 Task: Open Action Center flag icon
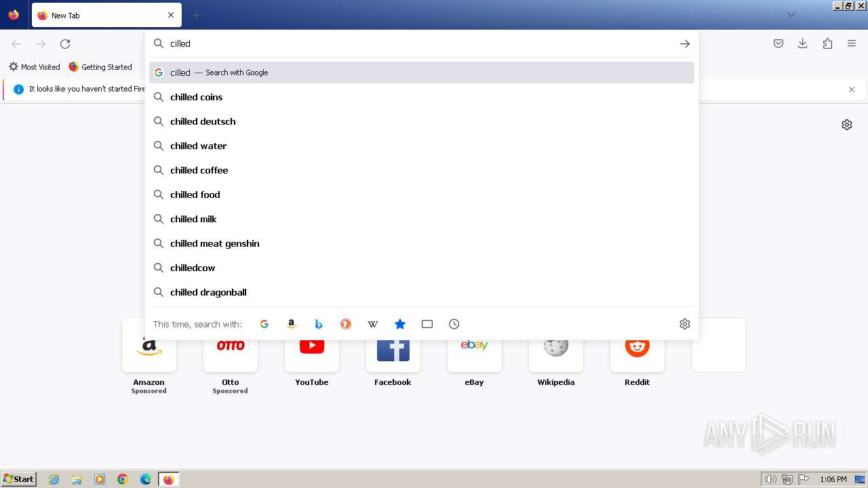804,479
